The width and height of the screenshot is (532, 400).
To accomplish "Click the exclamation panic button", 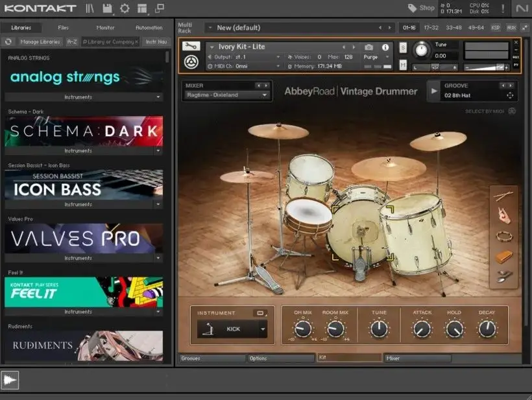I will (503, 8).
